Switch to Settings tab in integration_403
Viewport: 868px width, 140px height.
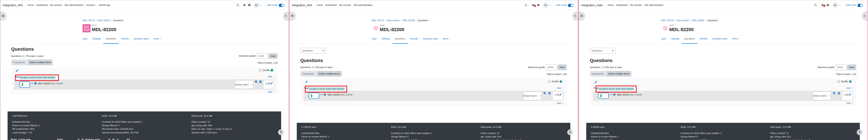[x=97, y=39]
